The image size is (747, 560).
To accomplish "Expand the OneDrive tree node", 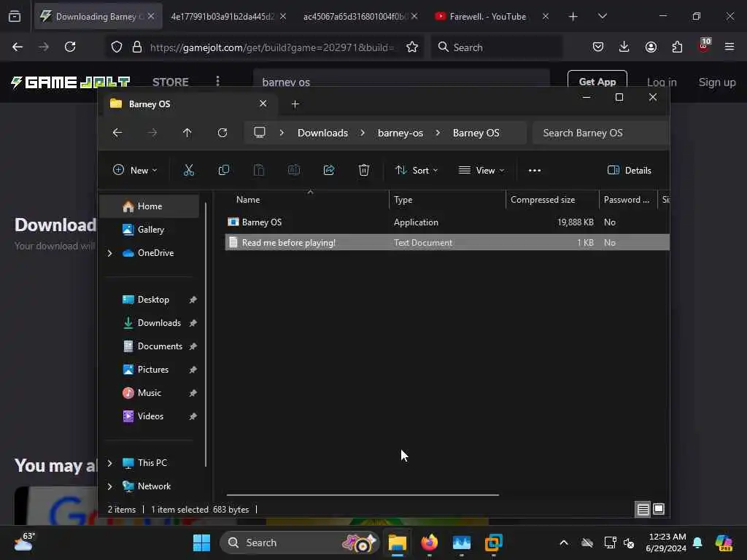I will tap(110, 253).
